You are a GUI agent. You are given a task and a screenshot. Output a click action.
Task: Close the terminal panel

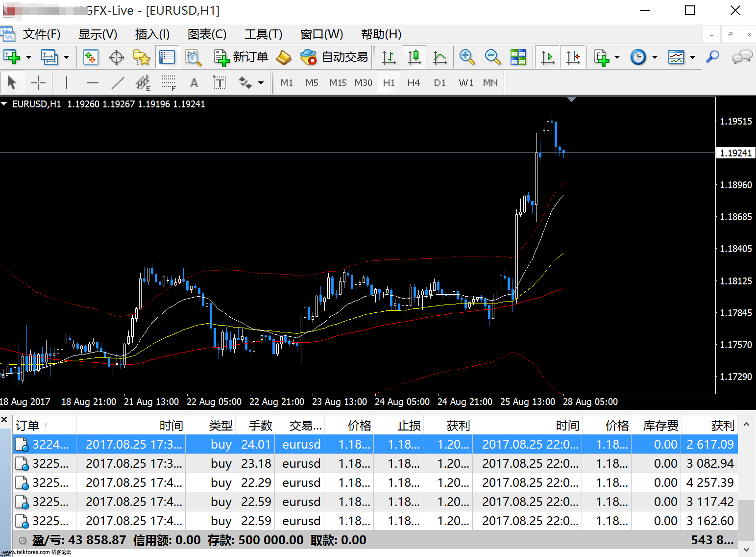coord(4,420)
